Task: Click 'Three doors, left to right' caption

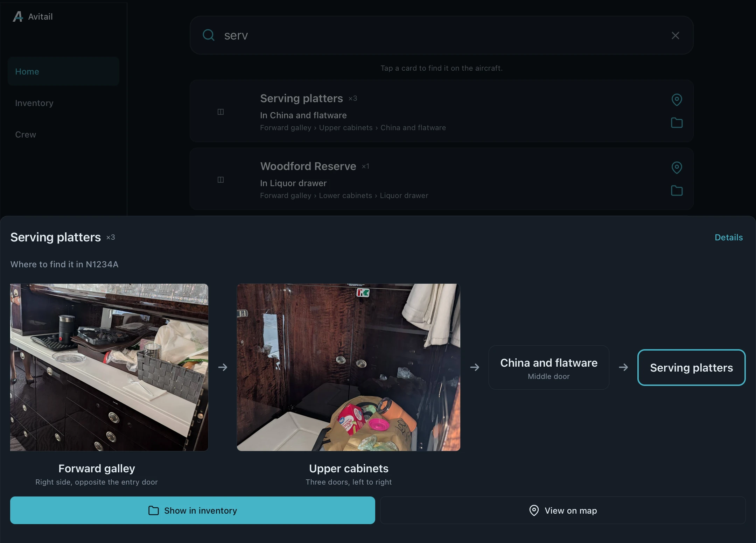Action: pos(349,482)
